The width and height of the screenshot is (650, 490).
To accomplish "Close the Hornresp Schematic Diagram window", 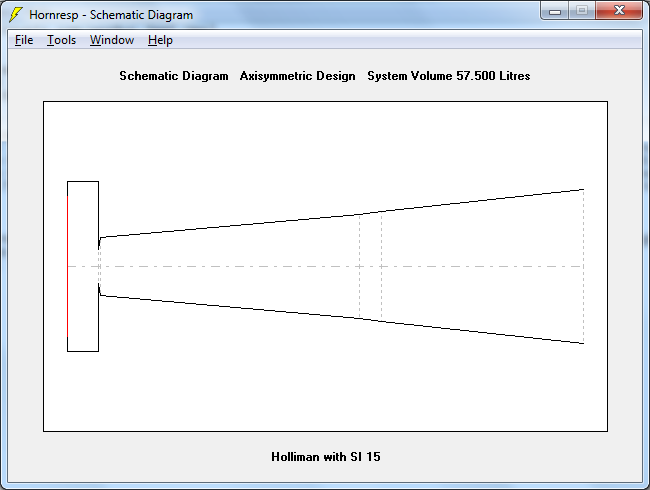I will tap(619, 11).
